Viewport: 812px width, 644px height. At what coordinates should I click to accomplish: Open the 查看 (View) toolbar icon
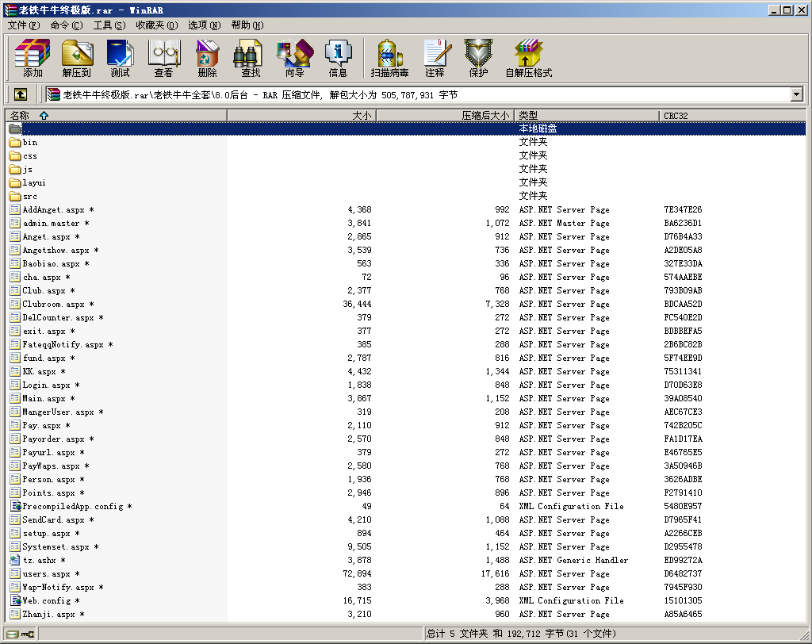coord(163,58)
